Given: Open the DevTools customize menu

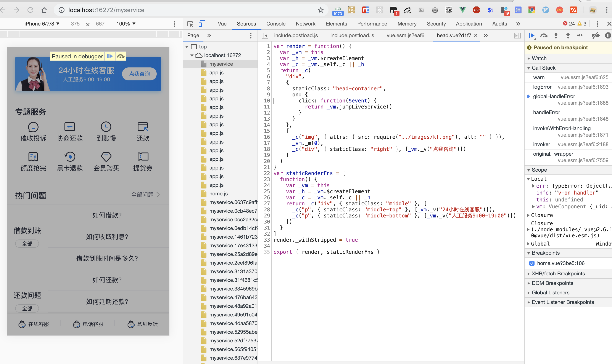Looking at the screenshot, I should pos(598,24).
